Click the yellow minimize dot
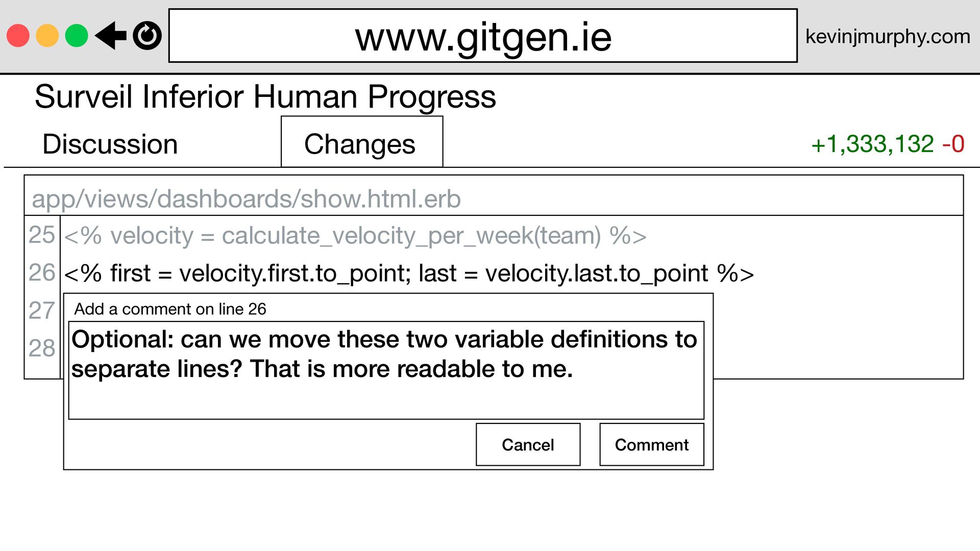Viewport: 980px width, 551px height. pyautogui.click(x=47, y=36)
